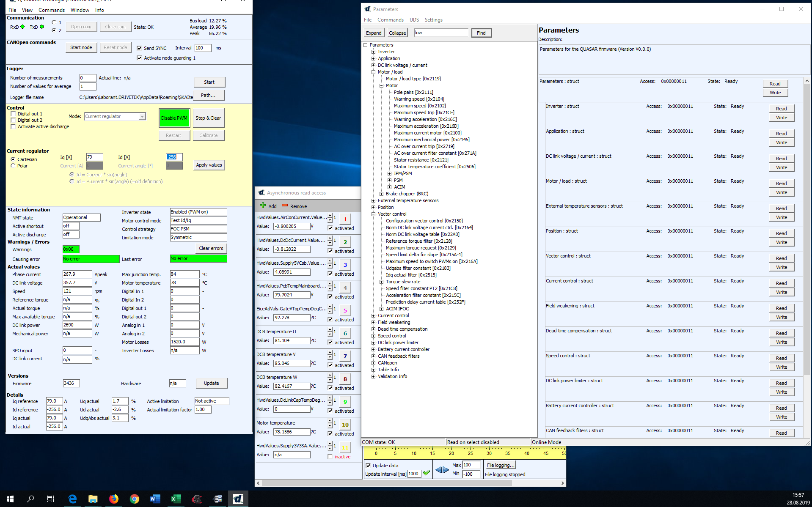Click the grey channel 4 number button

pos(345,288)
